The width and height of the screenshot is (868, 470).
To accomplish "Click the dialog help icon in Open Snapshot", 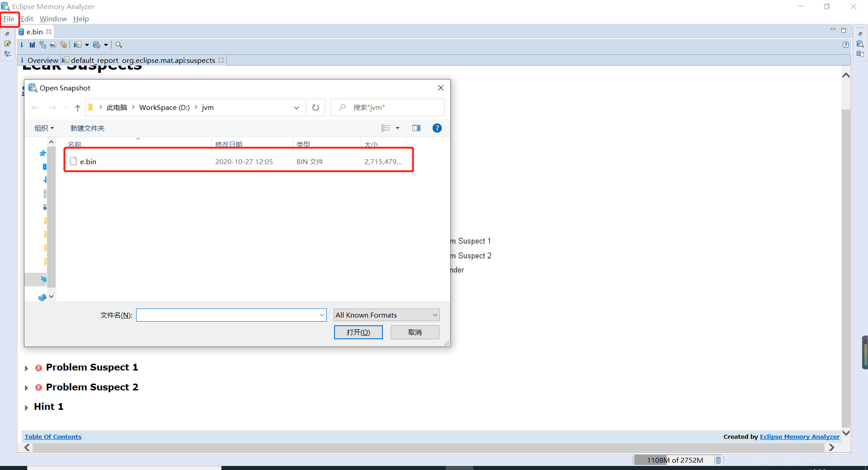I will tap(437, 128).
